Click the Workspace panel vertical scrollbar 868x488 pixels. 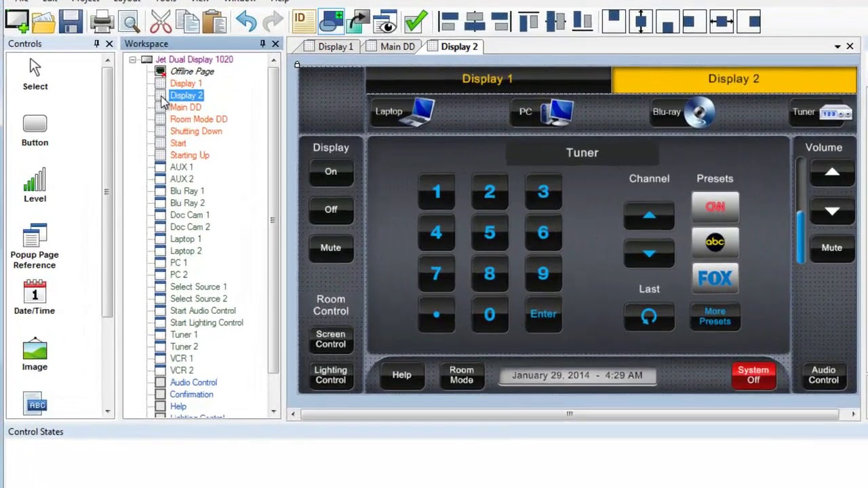273,220
